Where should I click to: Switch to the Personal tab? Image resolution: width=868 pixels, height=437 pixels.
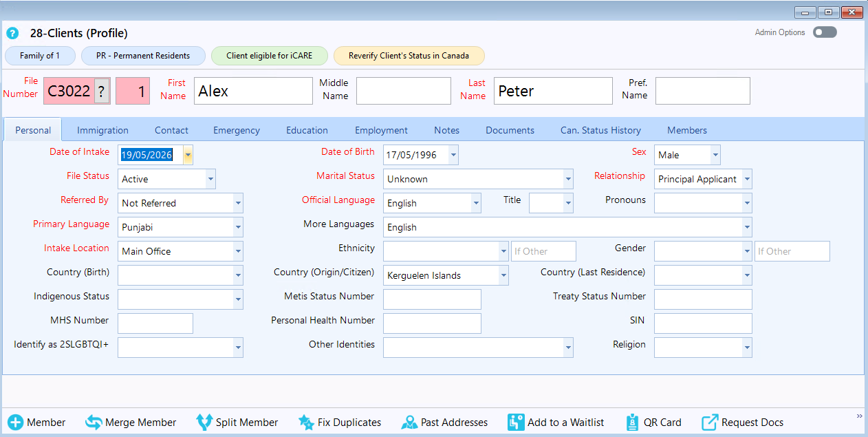[x=33, y=130]
